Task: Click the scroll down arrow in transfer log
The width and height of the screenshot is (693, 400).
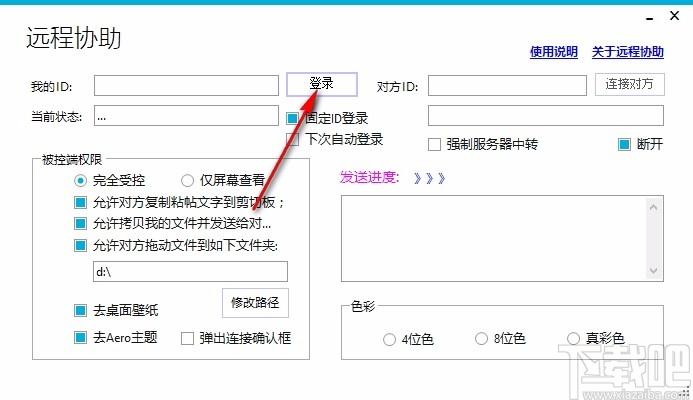Action: point(654,270)
